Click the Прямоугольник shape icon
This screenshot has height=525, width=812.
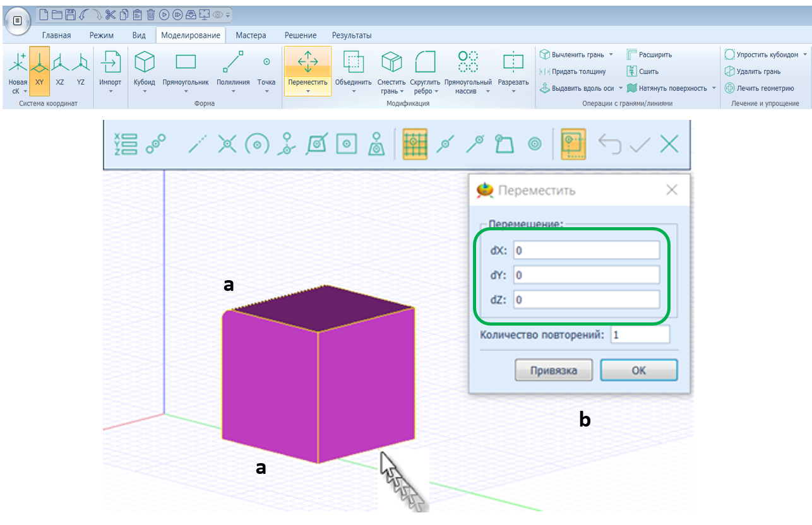pos(185,62)
